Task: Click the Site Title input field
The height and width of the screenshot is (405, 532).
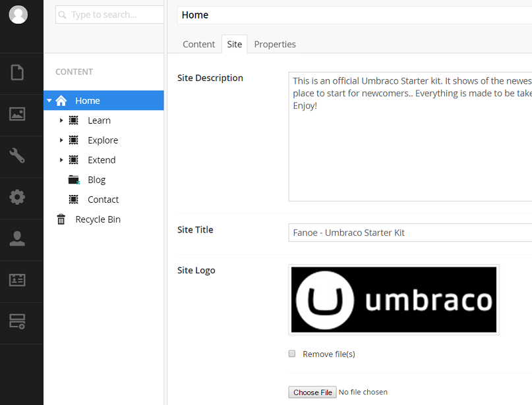Action: (409, 232)
